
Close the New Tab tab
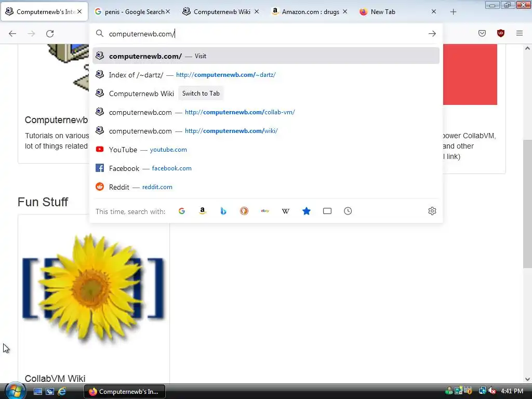[434, 11]
